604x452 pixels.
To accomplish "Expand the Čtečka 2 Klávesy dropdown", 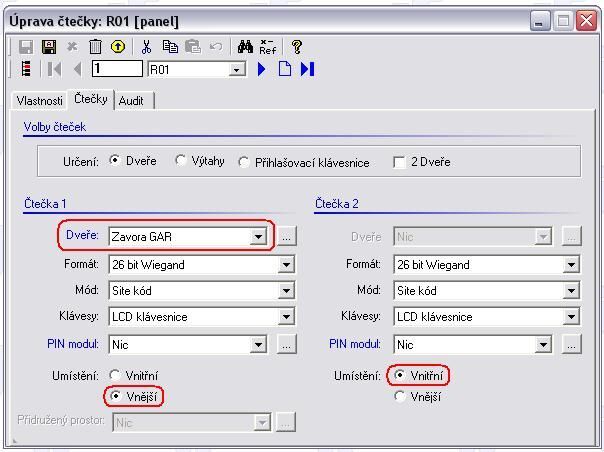I will (x=570, y=317).
